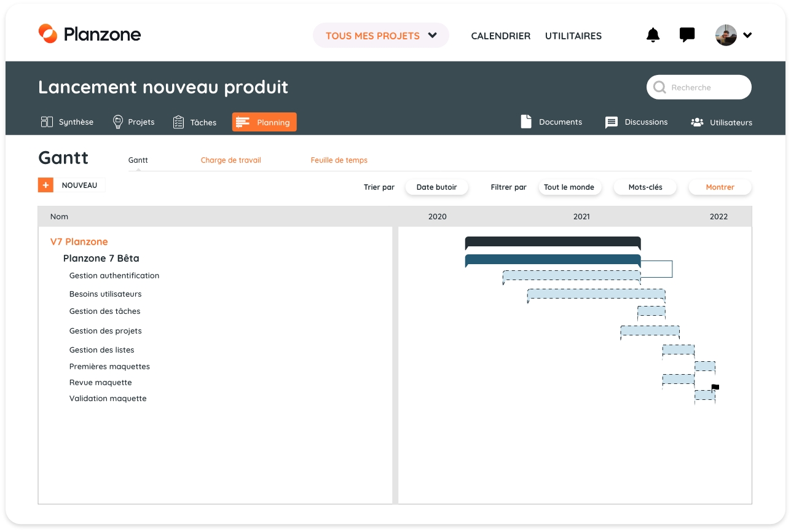Click the V7 Planzone dark Gantt bar

click(553, 241)
